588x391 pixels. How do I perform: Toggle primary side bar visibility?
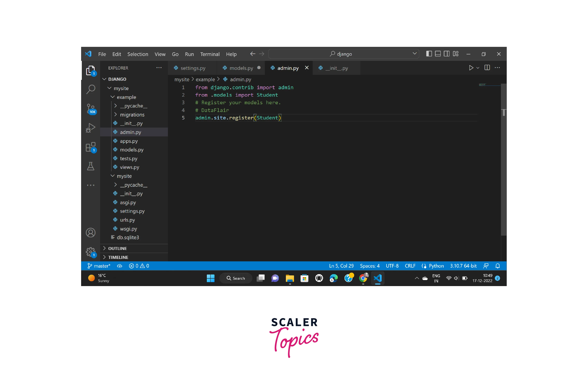(429, 54)
